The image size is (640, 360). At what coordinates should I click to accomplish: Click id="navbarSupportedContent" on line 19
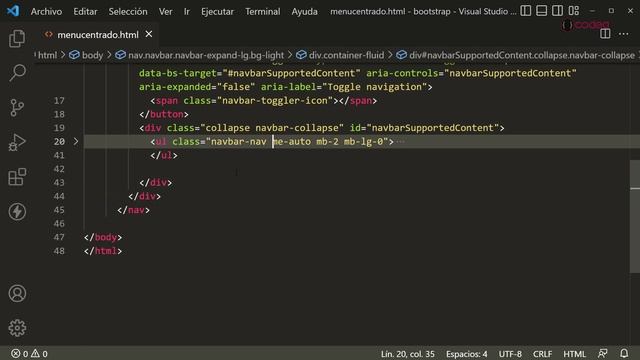(x=424, y=128)
